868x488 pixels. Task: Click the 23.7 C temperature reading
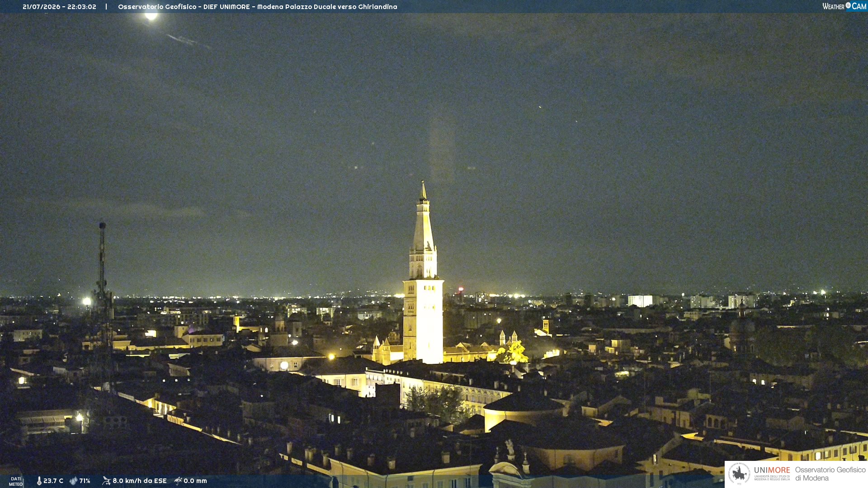click(x=53, y=481)
